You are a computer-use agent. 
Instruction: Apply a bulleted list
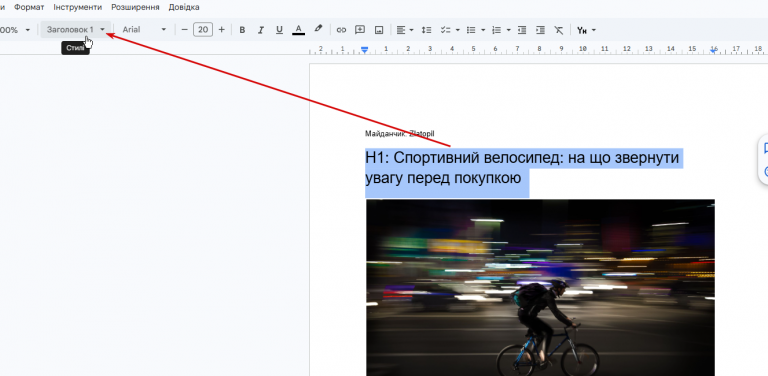click(471, 30)
